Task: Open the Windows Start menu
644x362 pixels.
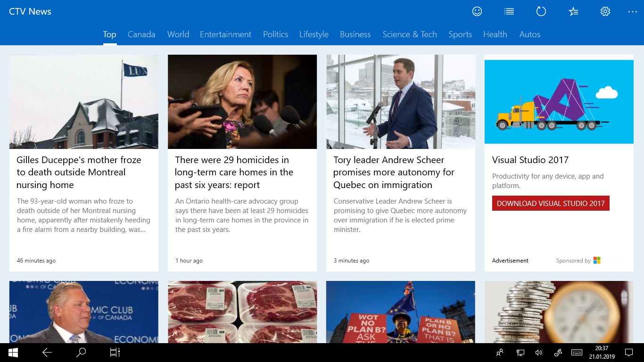Action: [13, 353]
